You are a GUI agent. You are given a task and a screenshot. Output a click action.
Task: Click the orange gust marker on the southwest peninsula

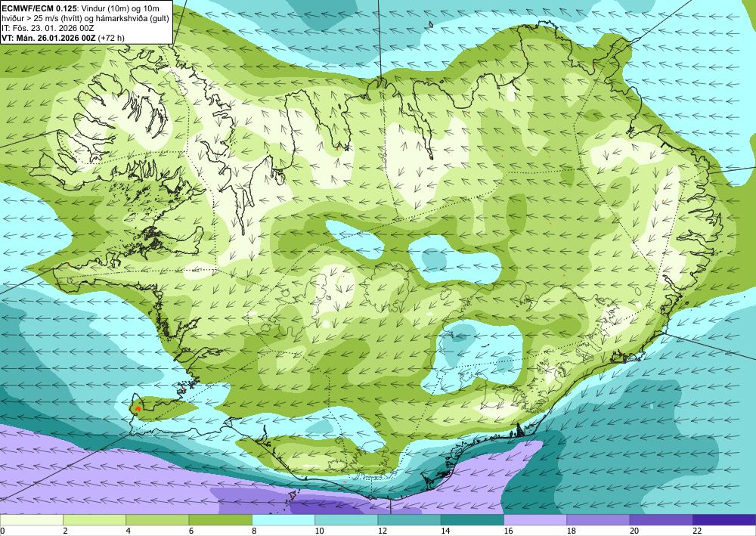tap(138, 409)
